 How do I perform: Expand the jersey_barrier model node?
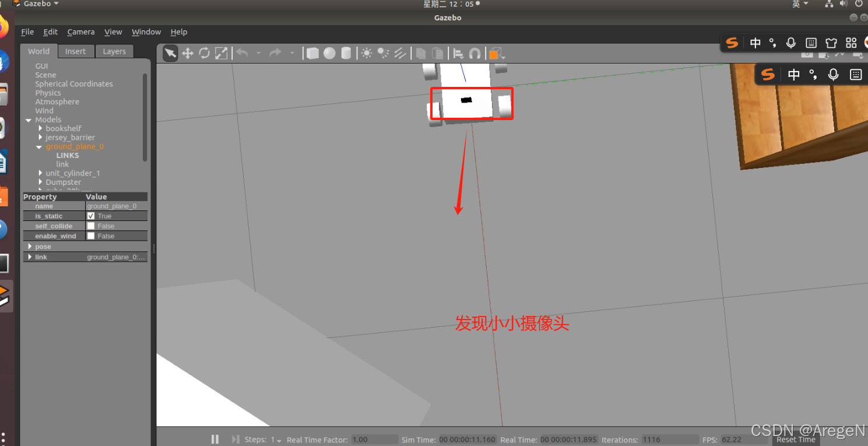(x=40, y=138)
